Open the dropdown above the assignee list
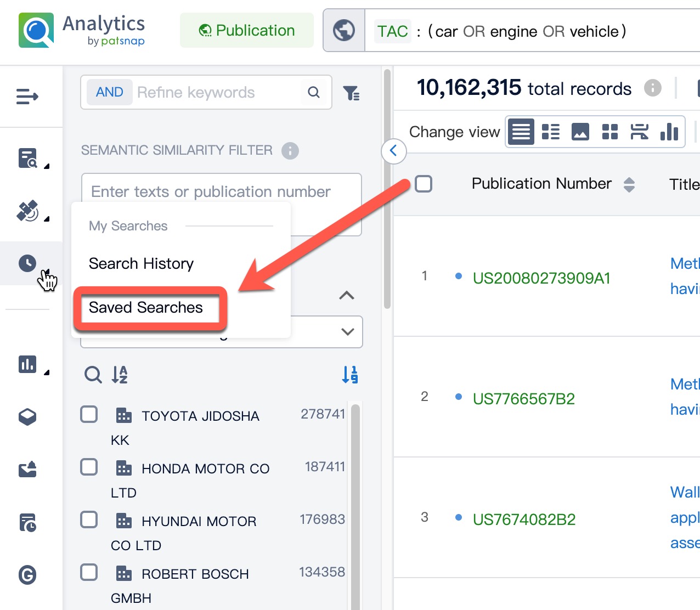The width and height of the screenshot is (700, 610). pos(347,332)
